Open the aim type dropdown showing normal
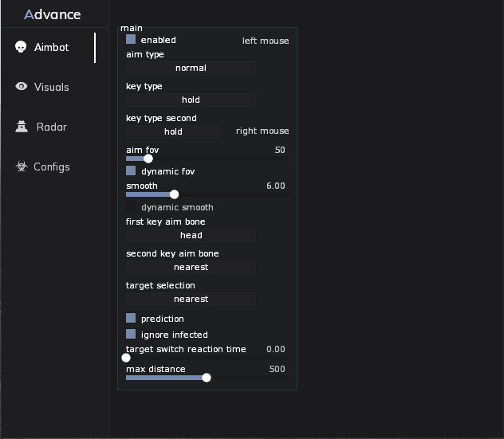Image resolution: width=504 pixels, height=439 pixels. pyautogui.click(x=191, y=69)
